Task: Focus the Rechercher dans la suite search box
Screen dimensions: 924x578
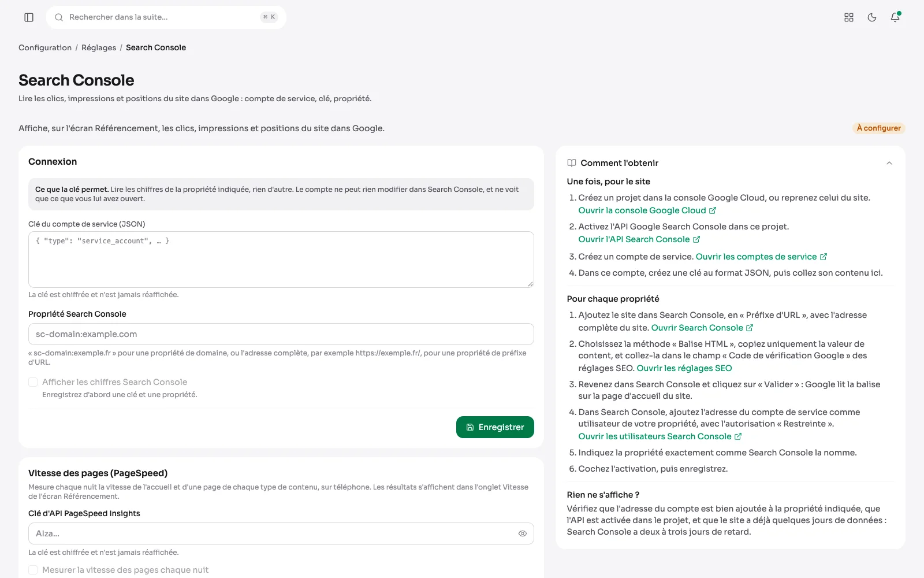Action: point(166,17)
